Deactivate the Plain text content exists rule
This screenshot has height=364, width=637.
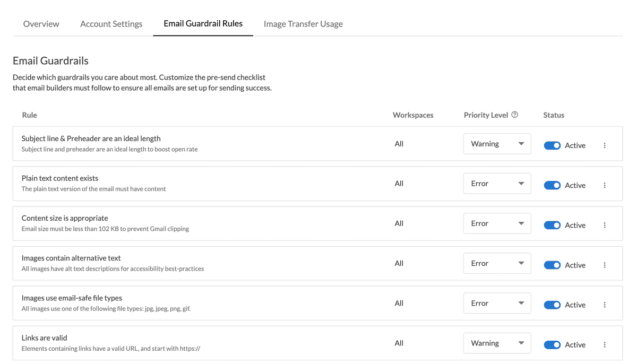click(552, 185)
